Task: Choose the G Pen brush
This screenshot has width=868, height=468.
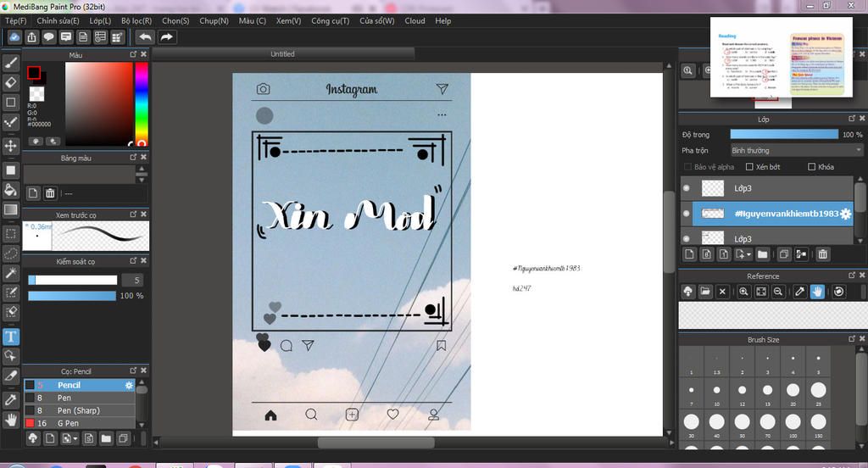Action: point(68,423)
